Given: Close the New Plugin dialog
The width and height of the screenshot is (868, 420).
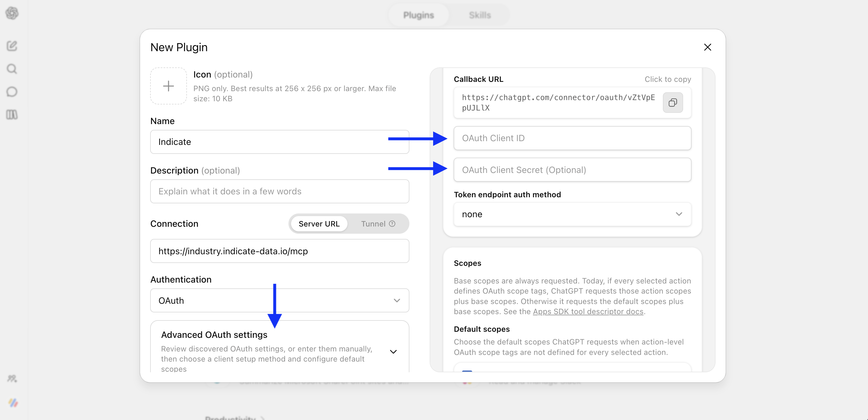Looking at the screenshot, I should click(707, 47).
